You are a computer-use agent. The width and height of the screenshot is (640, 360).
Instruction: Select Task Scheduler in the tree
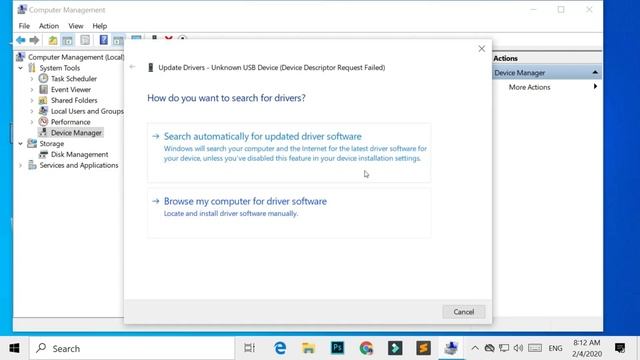coord(74,78)
